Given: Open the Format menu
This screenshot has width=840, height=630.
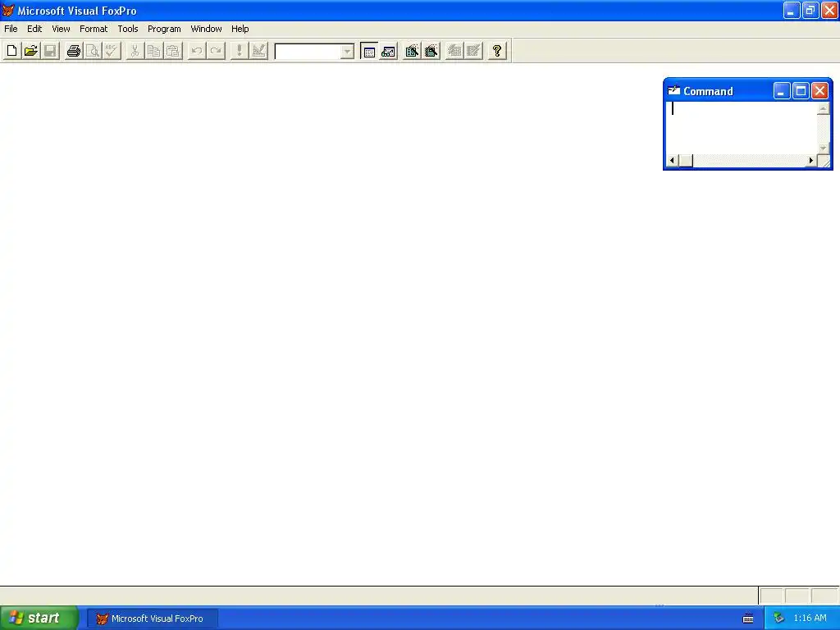Looking at the screenshot, I should coord(94,29).
